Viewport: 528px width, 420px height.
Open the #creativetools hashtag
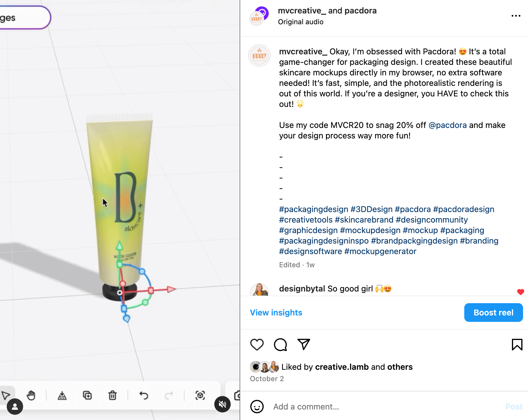pos(306,220)
